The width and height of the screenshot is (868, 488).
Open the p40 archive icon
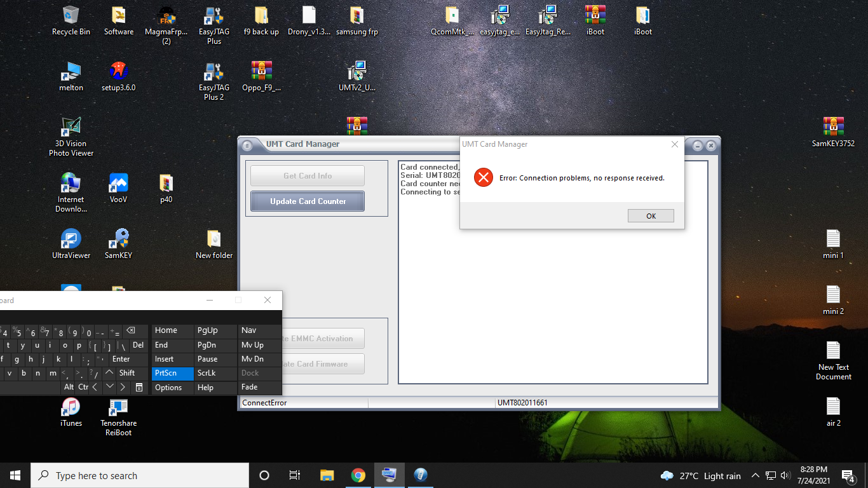point(166,188)
